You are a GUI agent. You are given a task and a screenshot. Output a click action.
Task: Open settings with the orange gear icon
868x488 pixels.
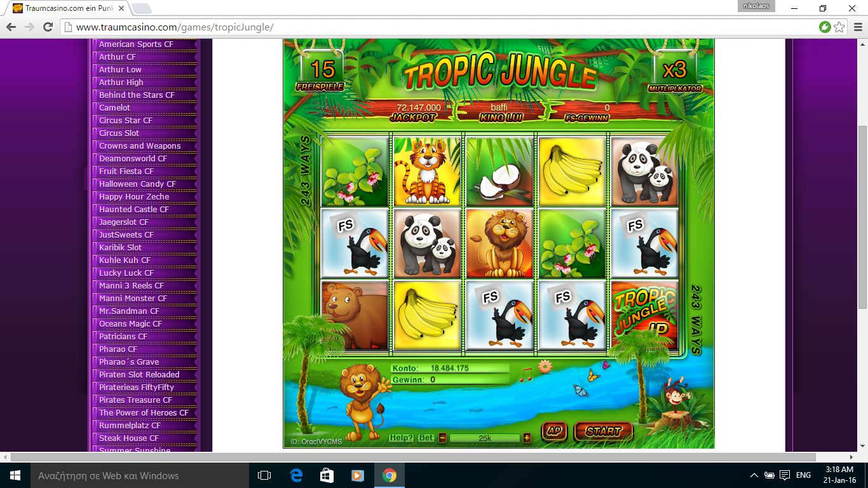tap(545, 367)
